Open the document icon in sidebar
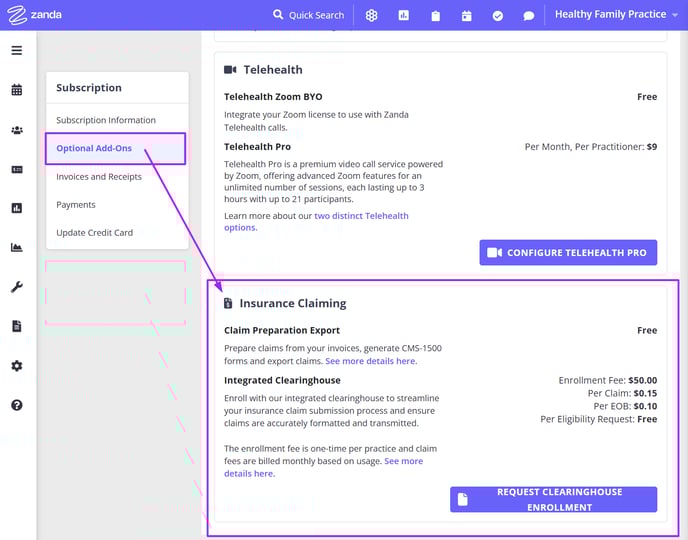This screenshot has width=688, height=540. tap(17, 326)
